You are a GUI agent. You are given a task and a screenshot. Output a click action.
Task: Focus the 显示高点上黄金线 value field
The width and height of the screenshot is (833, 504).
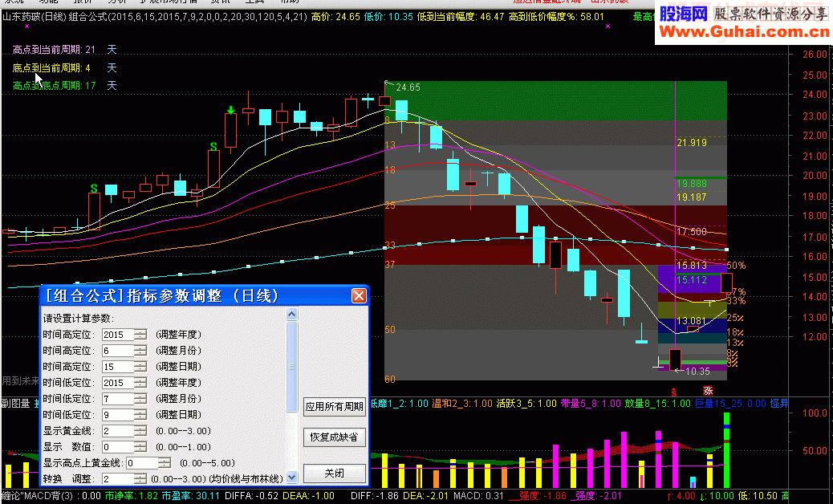point(142,463)
